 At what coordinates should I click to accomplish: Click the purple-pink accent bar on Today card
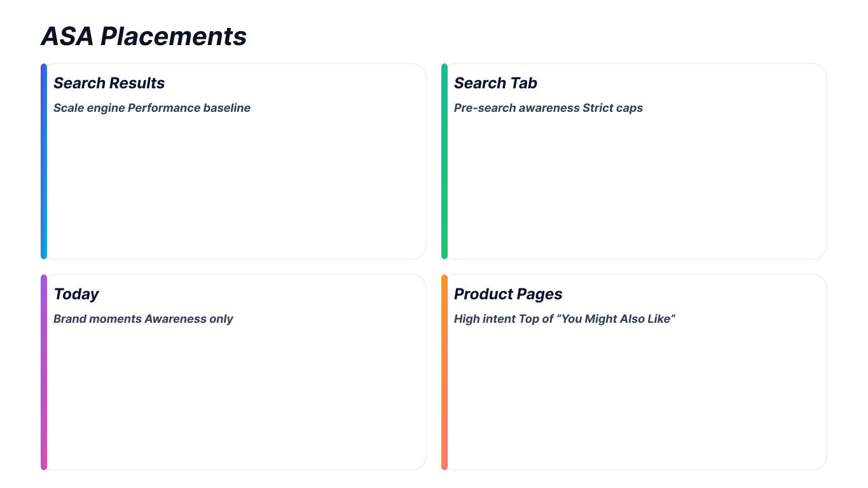click(44, 372)
